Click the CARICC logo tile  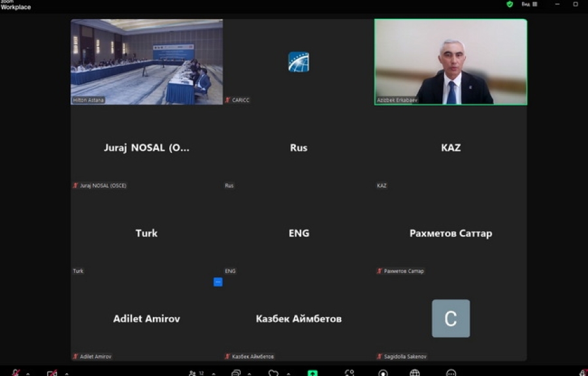pos(299,62)
